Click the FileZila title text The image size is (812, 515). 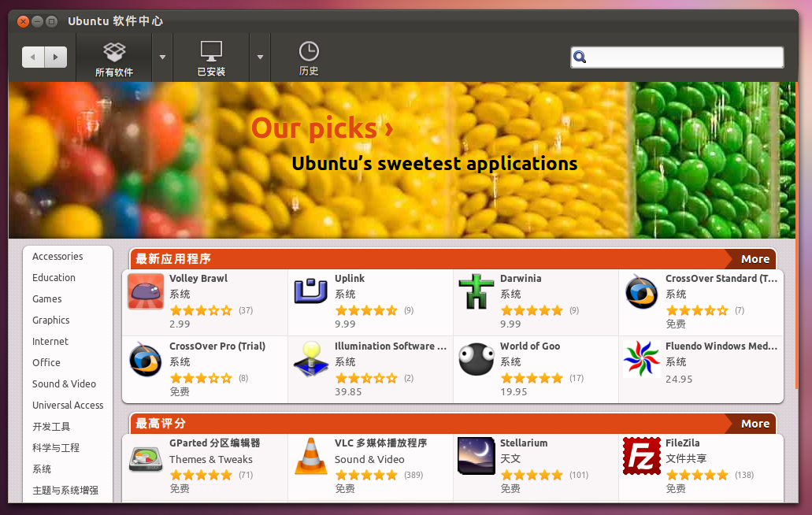[683, 443]
